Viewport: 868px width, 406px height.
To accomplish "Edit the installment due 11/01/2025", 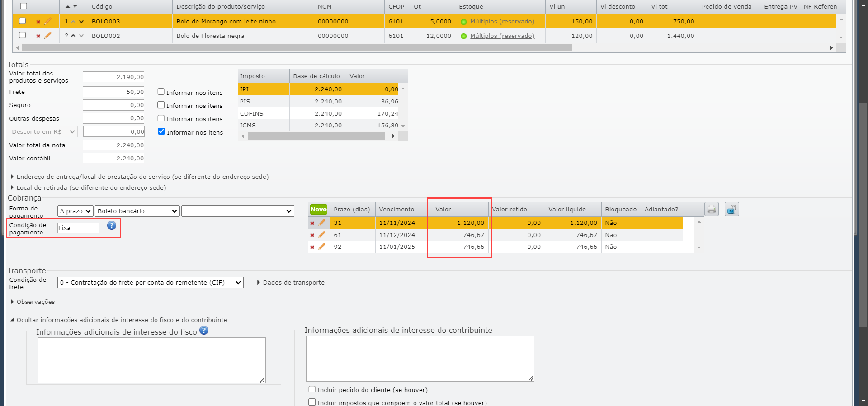I will pos(322,247).
